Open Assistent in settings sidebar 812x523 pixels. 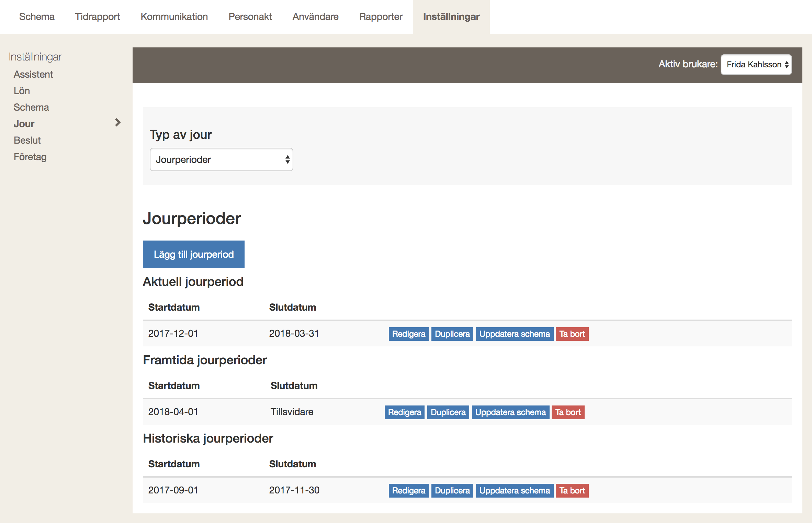tap(33, 74)
